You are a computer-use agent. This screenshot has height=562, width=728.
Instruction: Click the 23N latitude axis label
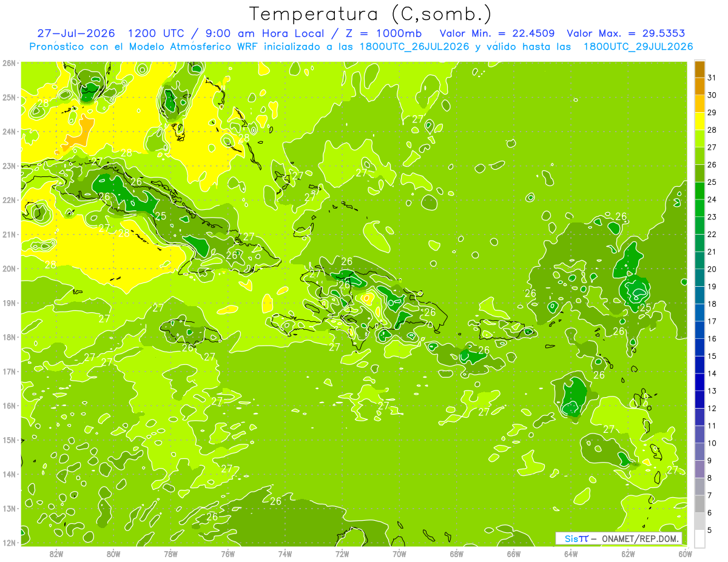tap(9, 166)
